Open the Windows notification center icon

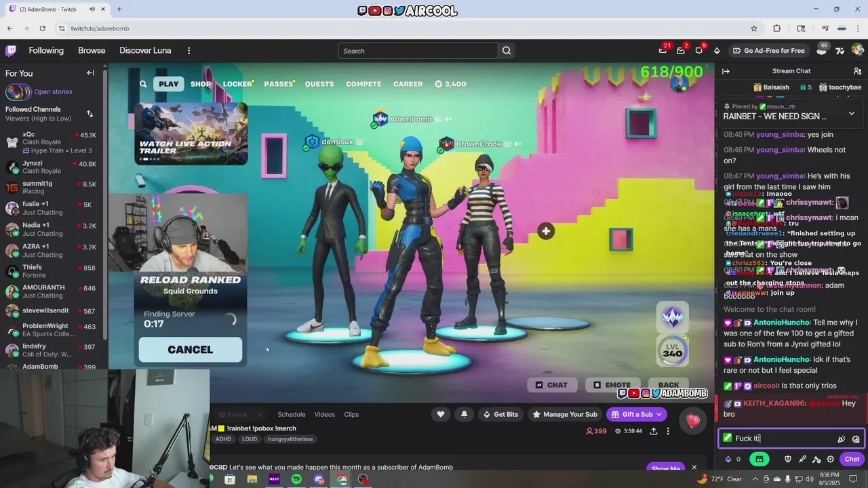[853, 479]
